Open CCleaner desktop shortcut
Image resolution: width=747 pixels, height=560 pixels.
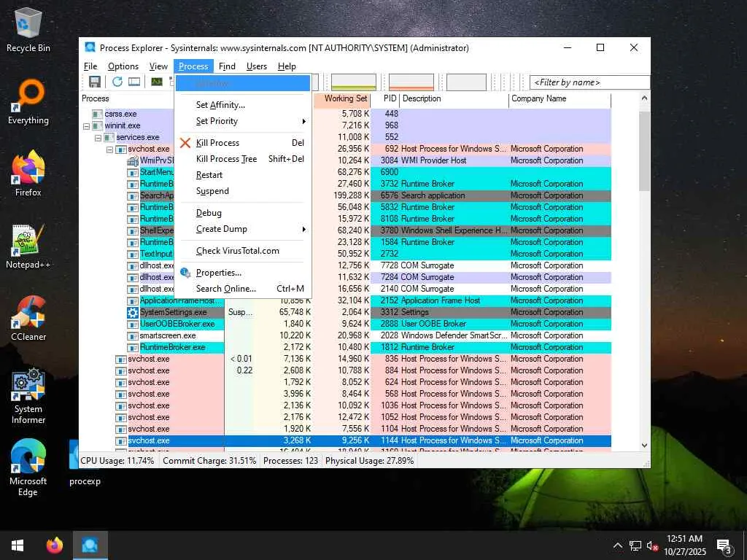click(x=28, y=319)
